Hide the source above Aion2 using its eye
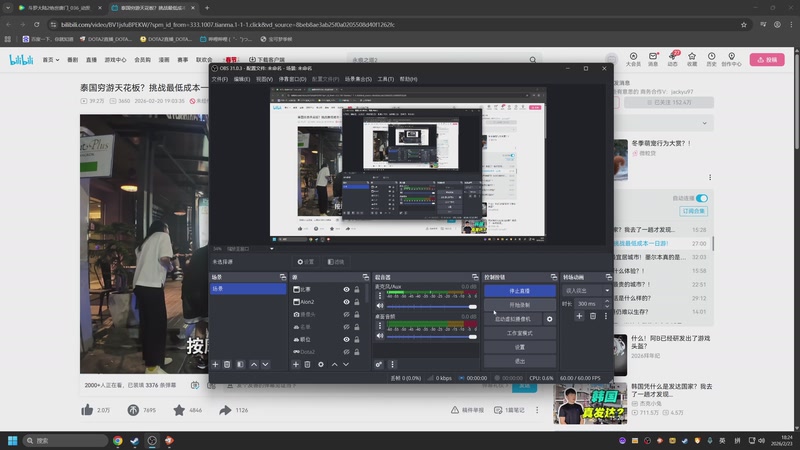The width and height of the screenshot is (800, 450). (346, 289)
